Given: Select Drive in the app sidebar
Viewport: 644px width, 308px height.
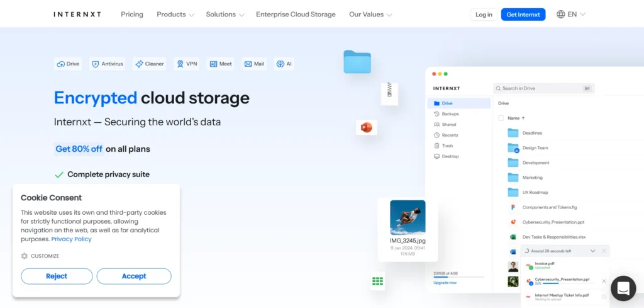Looking at the screenshot, I should point(458,103).
